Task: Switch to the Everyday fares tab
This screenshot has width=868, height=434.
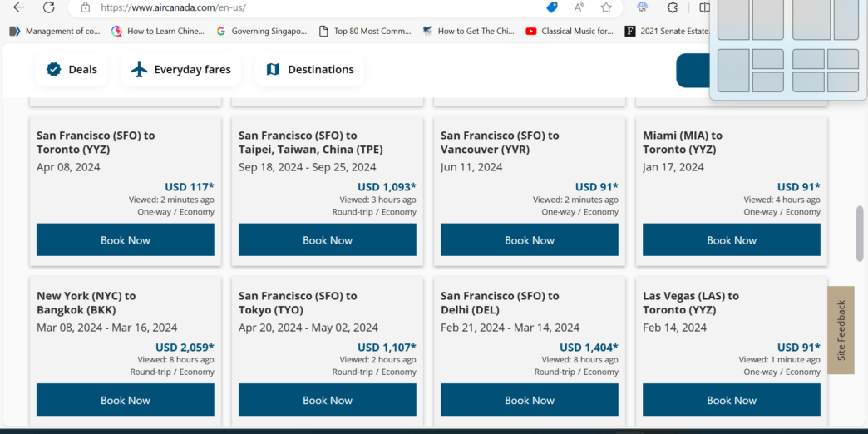Action: [x=181, y=70]
